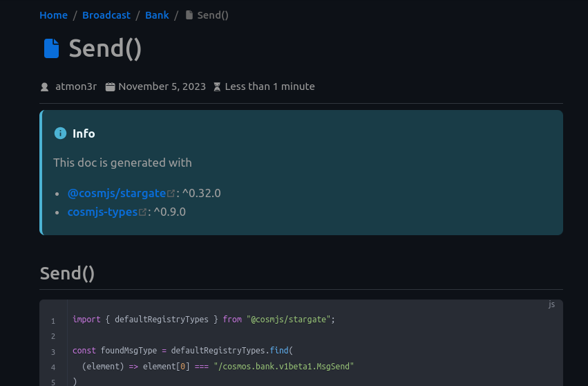Click the Send() page title
588x386 pixels.
[105, 48]
